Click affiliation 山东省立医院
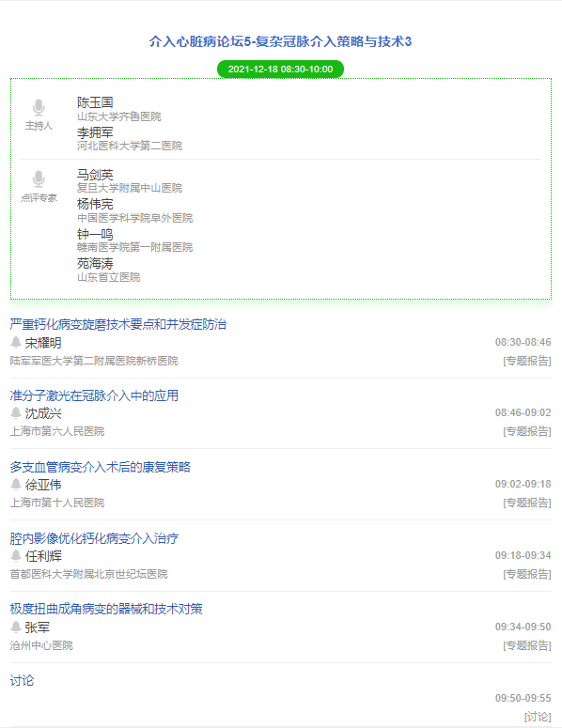Screen dimensions: 562x728 (x=109, y=277)
